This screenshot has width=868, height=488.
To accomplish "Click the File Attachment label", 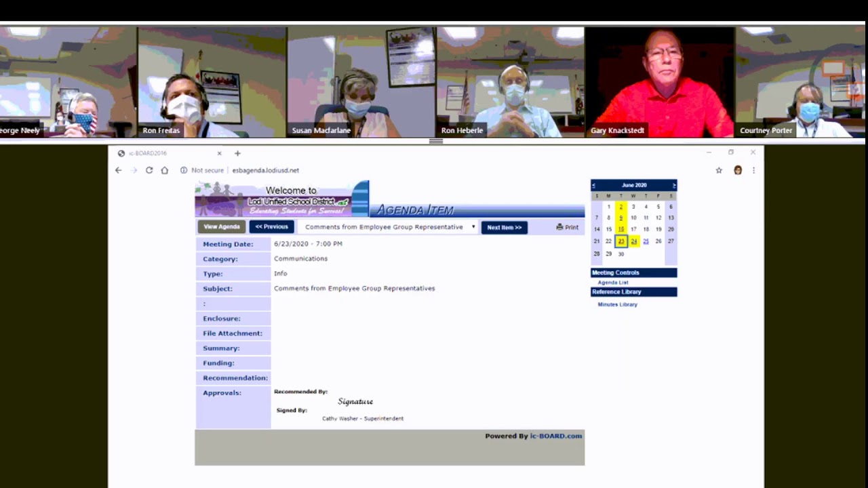I will [x=233, y=333].
